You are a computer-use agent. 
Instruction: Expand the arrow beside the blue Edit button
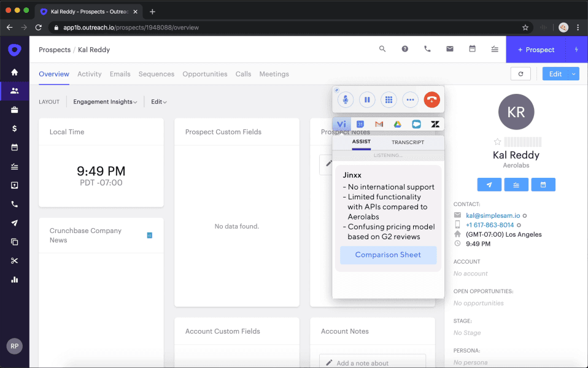pyautogui.click(x=574, y=74)
